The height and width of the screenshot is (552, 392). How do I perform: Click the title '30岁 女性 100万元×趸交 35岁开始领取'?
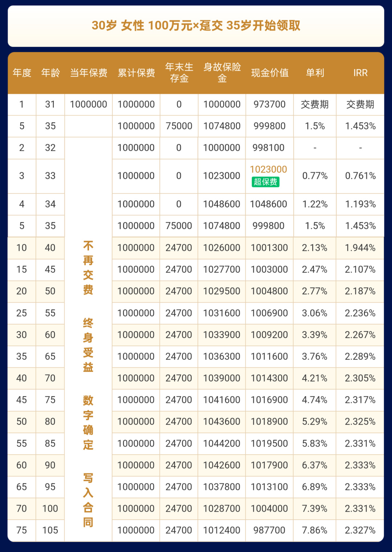pyautogui.click(x=196, y=26)
